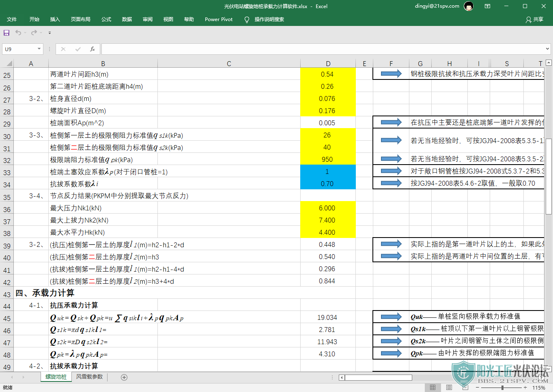Click the zoom slider handle
Screen dimensions: 553x392
point(502,388)
